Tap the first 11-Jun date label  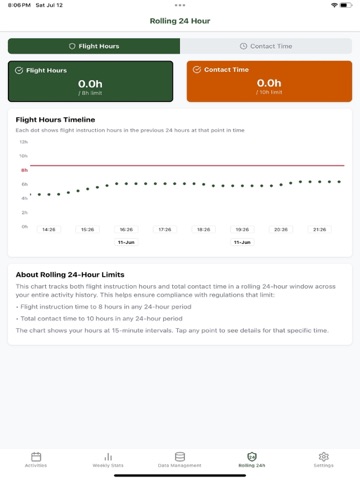tap(126, 242)
